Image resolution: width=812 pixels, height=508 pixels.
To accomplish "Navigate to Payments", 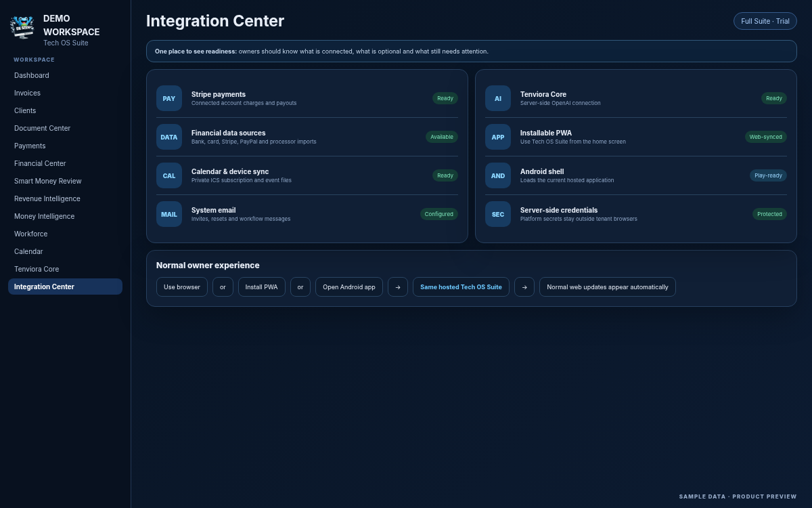I will click(x=65, y=146).
